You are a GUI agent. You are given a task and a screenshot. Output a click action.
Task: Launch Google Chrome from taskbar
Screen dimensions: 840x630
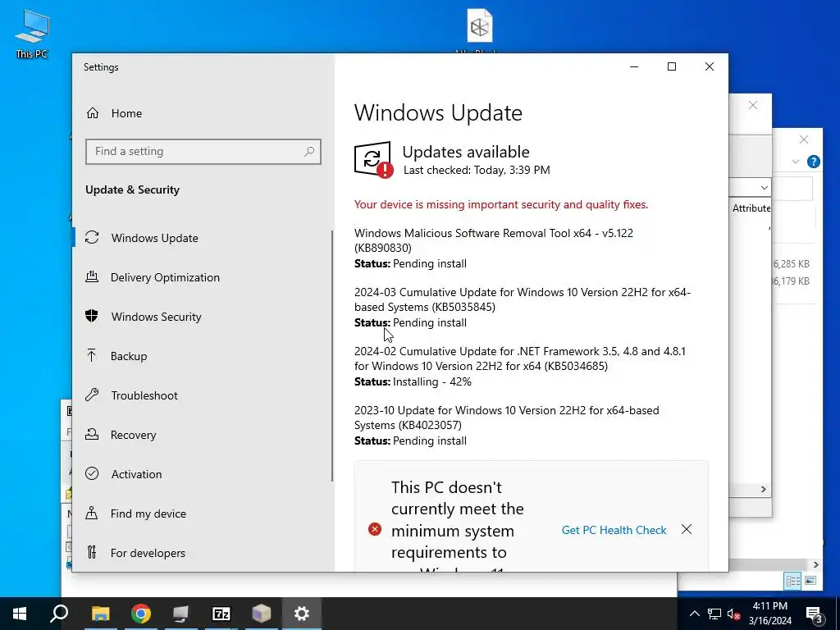pos(141,614)
